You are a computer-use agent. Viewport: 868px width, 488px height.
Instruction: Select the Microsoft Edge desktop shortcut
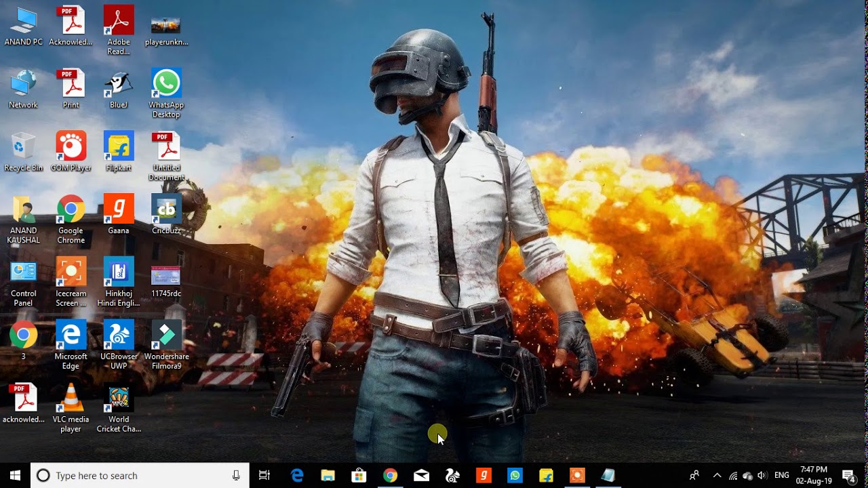pyautogui.click(x=71, y=346)
